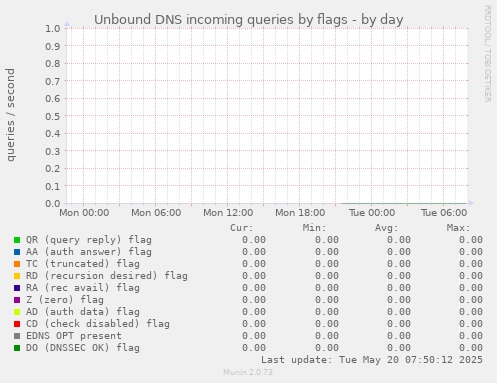Image resolution: width=497 pixels, height=383 pixels.
Task: Click the 'DO (DNSSEC OK) flag' legend label
Action: click(x=83, y=348)
